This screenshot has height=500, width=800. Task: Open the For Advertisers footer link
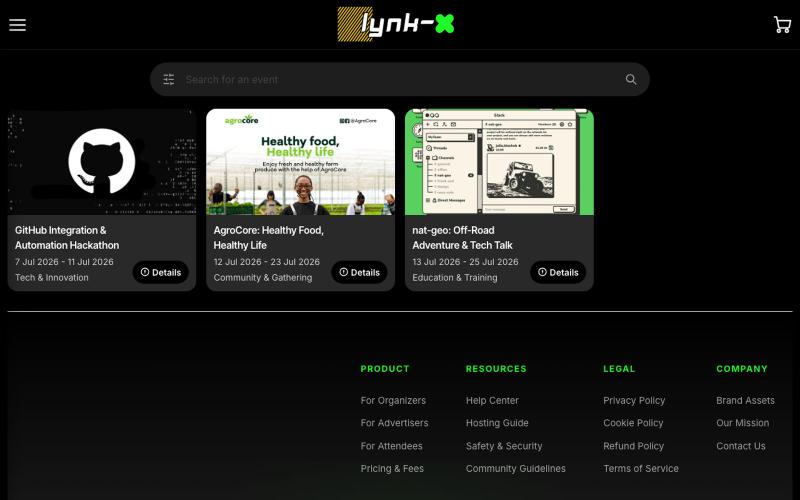pos(394,423)
